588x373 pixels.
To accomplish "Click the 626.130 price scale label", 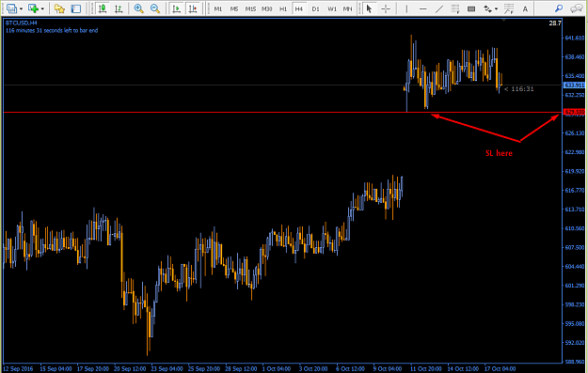I will point(574,133).
